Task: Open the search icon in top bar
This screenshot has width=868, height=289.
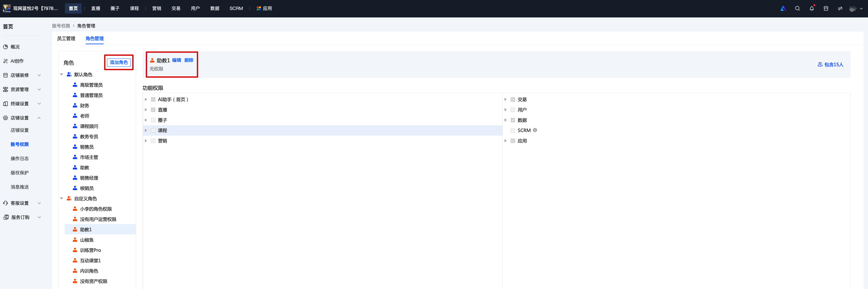Action: click(x=797, y=8)
